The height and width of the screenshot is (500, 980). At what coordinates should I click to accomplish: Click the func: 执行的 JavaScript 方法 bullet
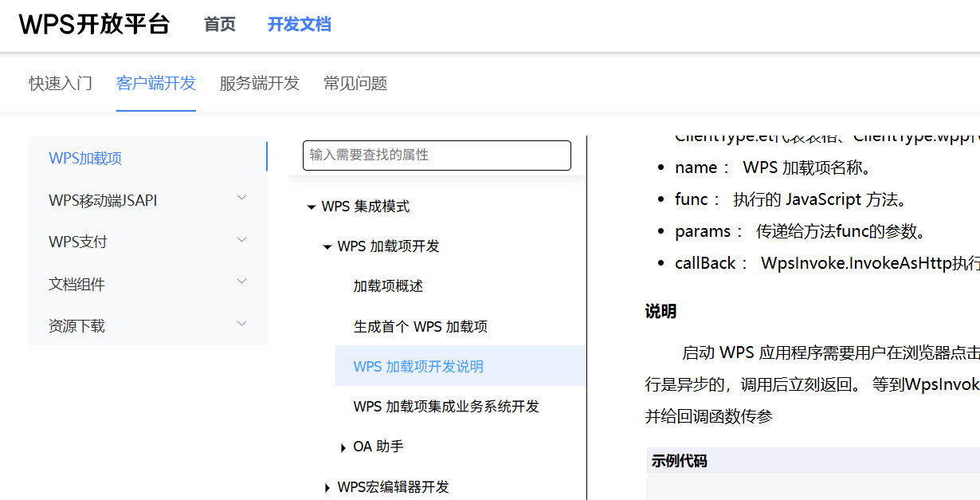790,199
